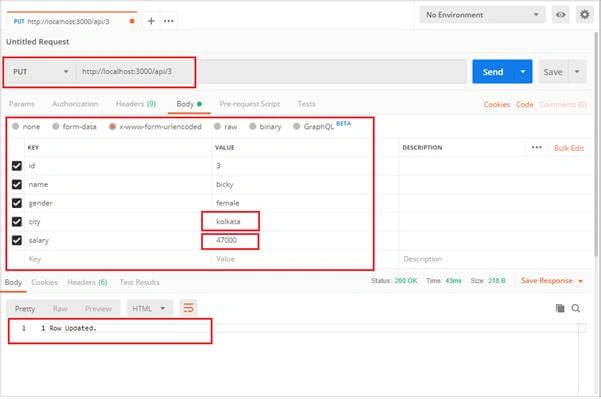This screenshot has width=601, height=399.
Task: Switch to the Authorization tab
Action: point(75,104)
